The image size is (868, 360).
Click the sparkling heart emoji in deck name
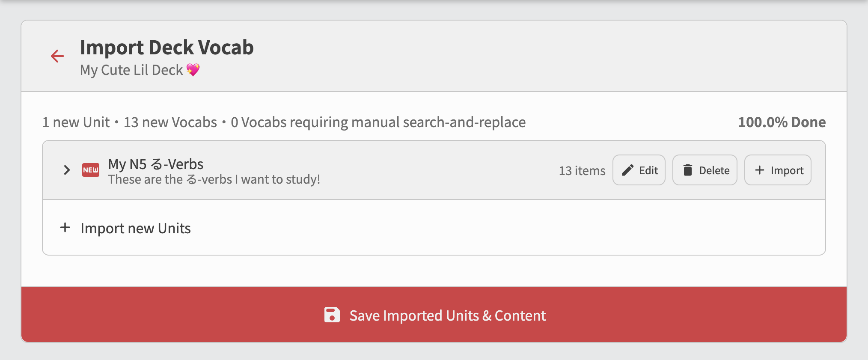pos(193,69)
